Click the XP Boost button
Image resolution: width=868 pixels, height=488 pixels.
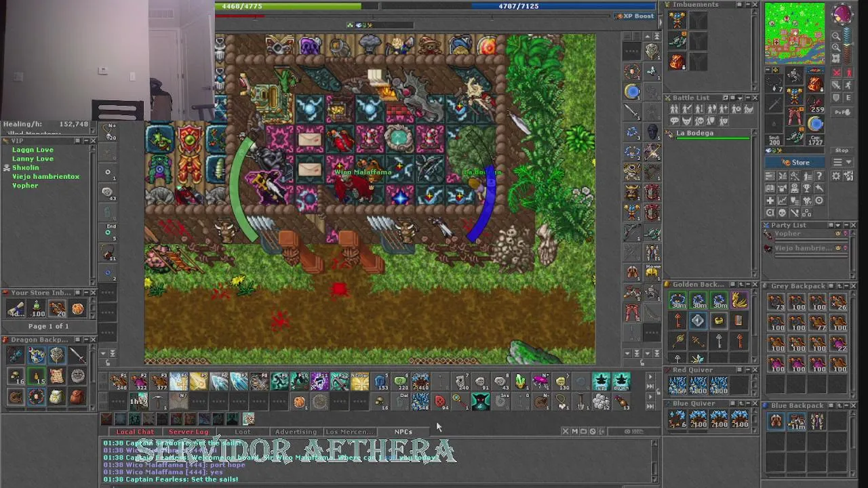pyautogui.click(x=634, y=16)
